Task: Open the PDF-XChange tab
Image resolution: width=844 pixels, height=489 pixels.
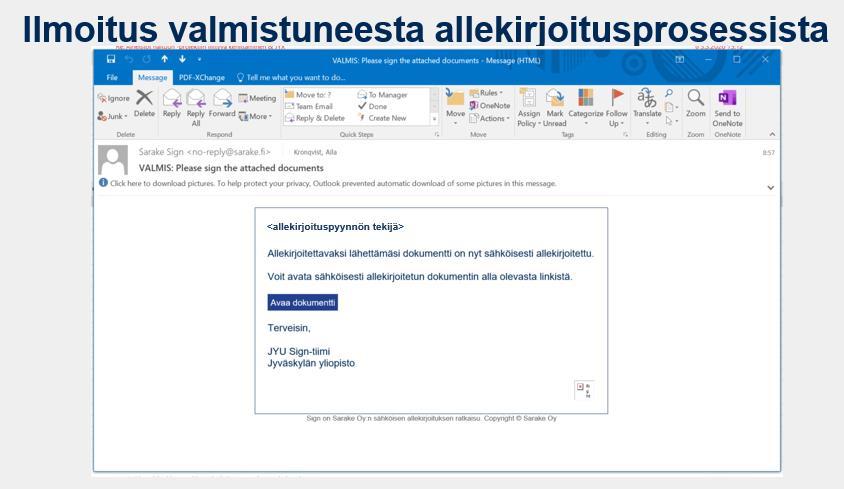Action: pos(202,78)
